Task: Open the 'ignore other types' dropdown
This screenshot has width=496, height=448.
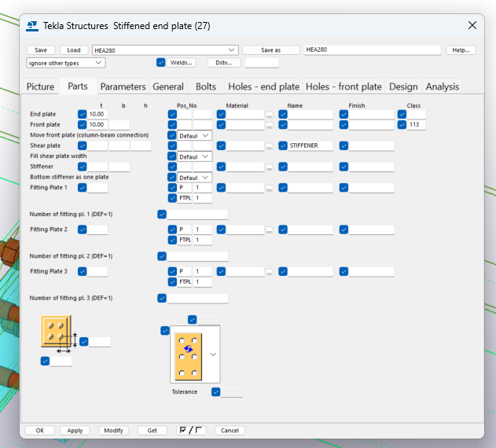Action: tap(66, 63)
